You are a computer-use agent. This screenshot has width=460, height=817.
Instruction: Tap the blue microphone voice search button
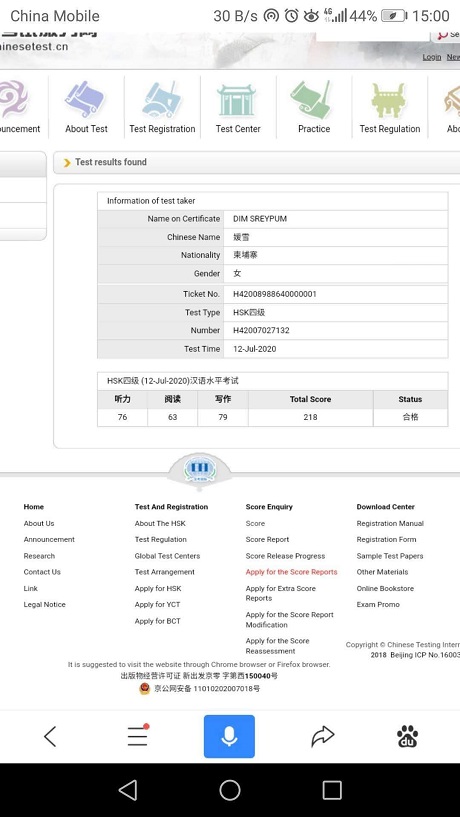point(229,736)
